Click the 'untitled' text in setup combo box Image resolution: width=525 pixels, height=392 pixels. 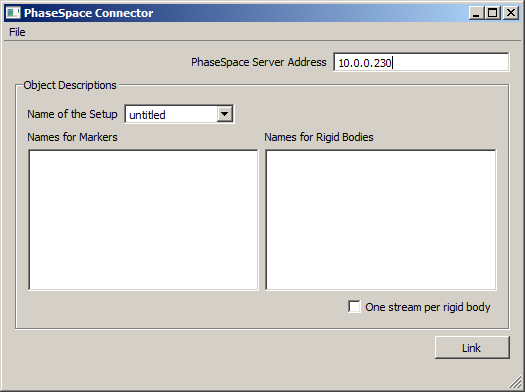pos(147,115)
